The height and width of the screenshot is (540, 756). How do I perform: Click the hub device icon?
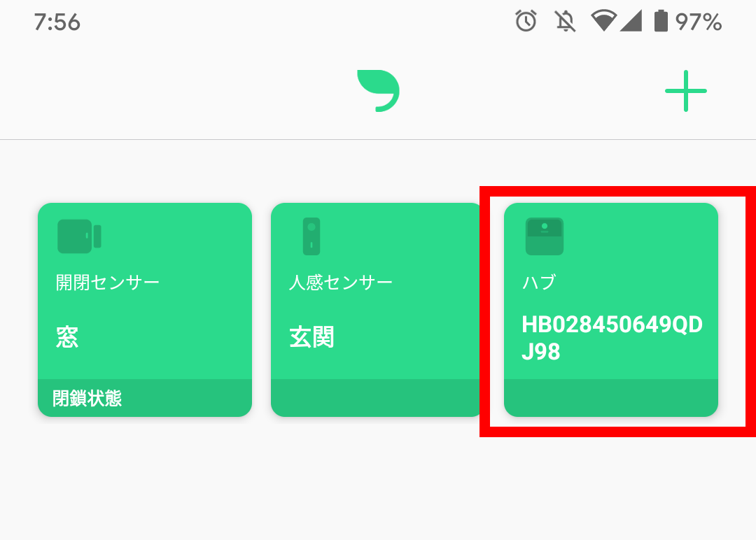tap(545, 236)
